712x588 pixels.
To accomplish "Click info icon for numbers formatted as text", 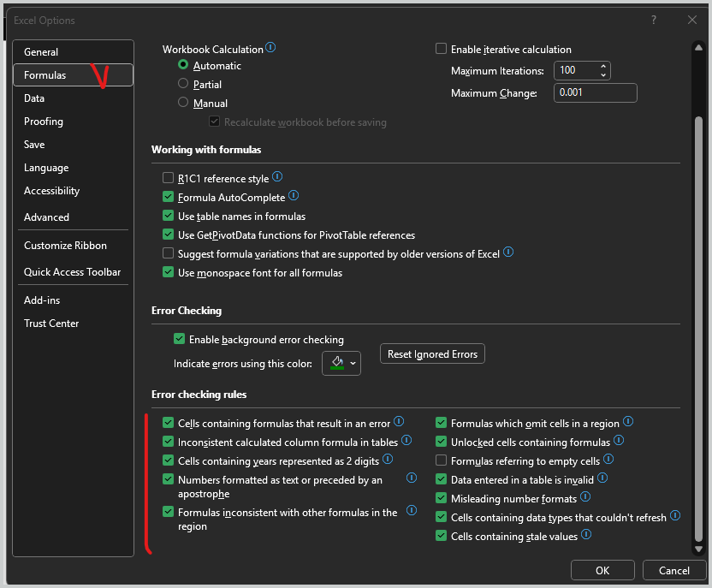I will [412, 478].
